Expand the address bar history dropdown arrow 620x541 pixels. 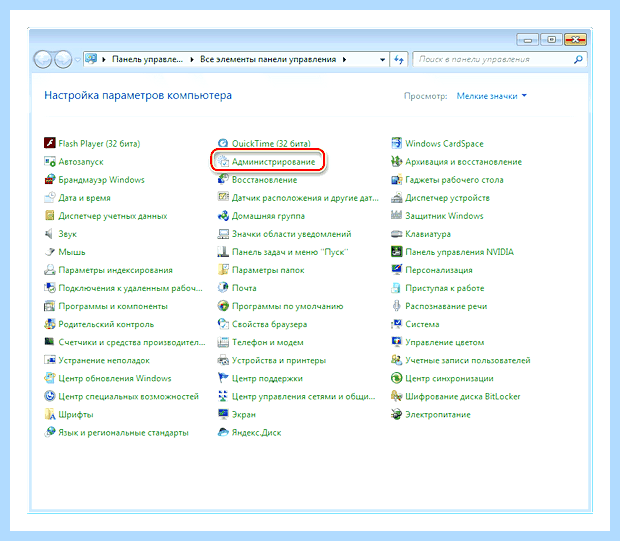382,60
